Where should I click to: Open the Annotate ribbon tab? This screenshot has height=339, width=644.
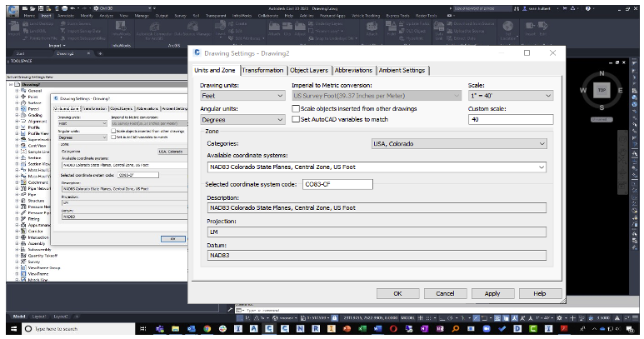(66, 16)
